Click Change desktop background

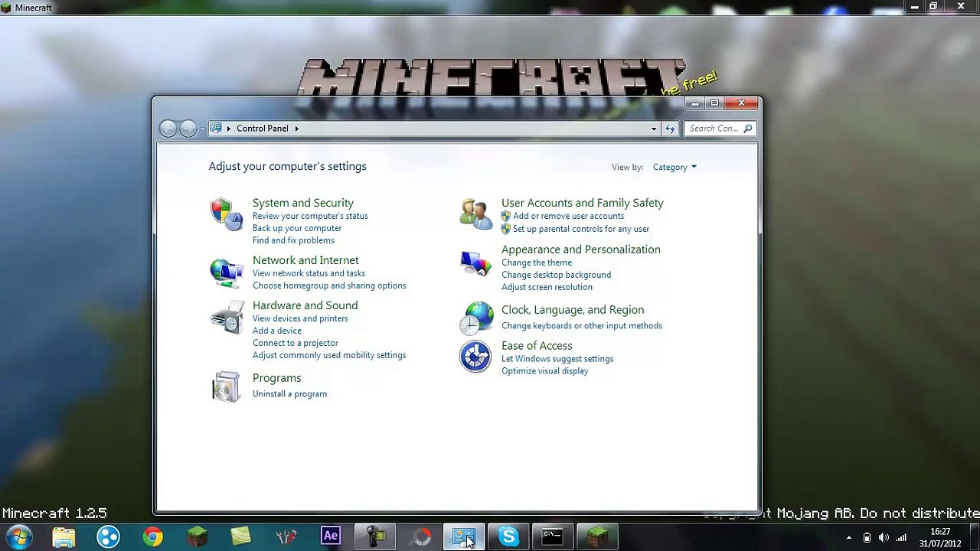pyautogui.click(x=556, y=275)
